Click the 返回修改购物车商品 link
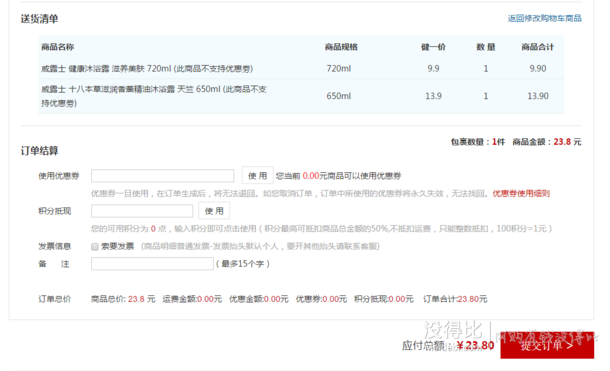Image resolution: width=610 pixels, height=371 pixels. pos(544,18)
